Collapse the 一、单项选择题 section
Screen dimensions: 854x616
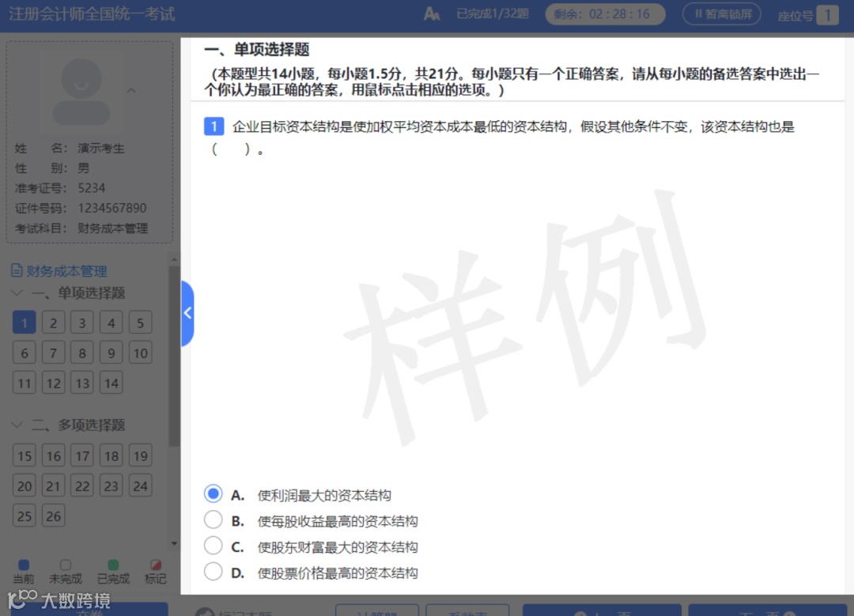tap(17, 293)
